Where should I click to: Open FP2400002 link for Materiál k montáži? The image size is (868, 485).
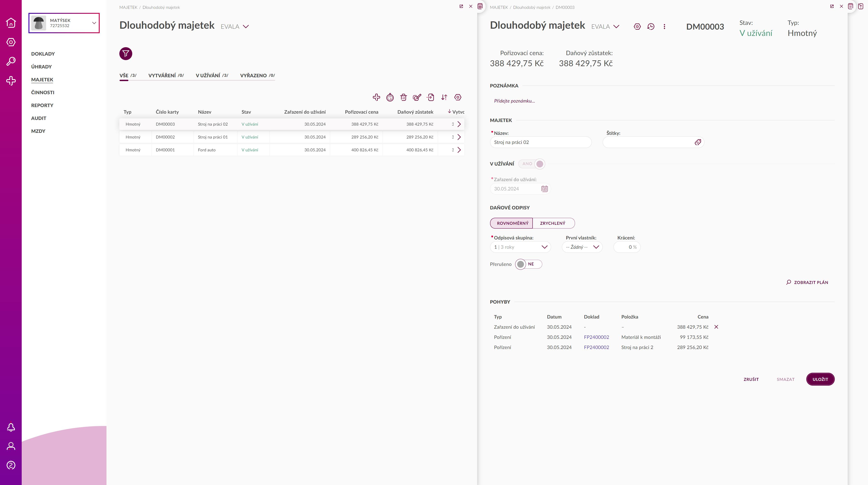(x=597, y=337)
